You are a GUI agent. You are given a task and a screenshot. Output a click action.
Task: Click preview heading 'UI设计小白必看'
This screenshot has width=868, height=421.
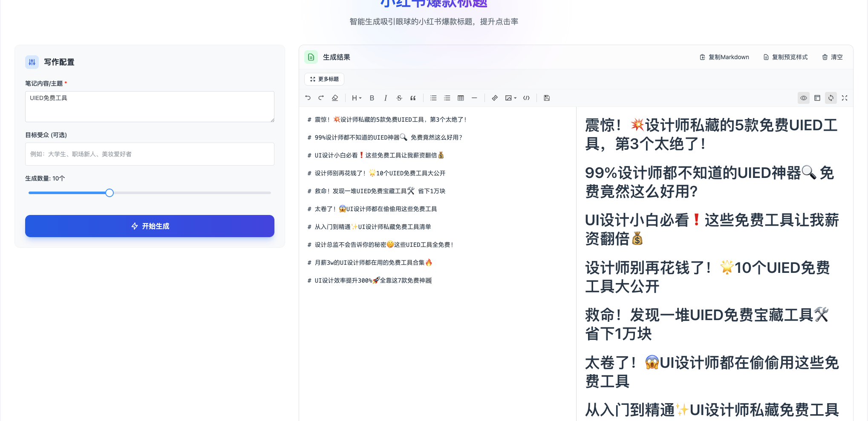point(712,229)
